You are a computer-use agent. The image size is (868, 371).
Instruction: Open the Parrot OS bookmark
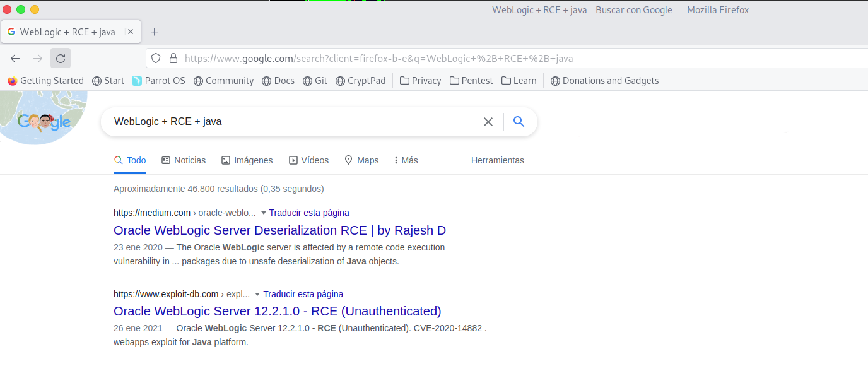(158, 81)
